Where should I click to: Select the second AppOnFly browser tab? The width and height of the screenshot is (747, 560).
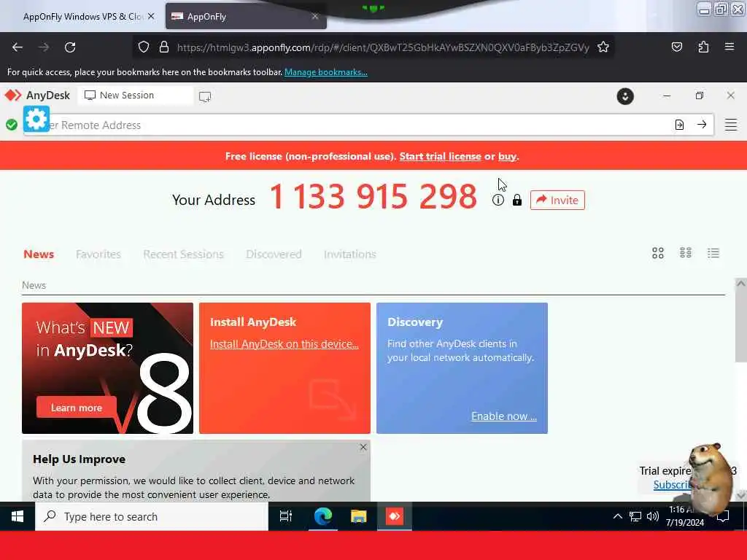coord(245,16)
